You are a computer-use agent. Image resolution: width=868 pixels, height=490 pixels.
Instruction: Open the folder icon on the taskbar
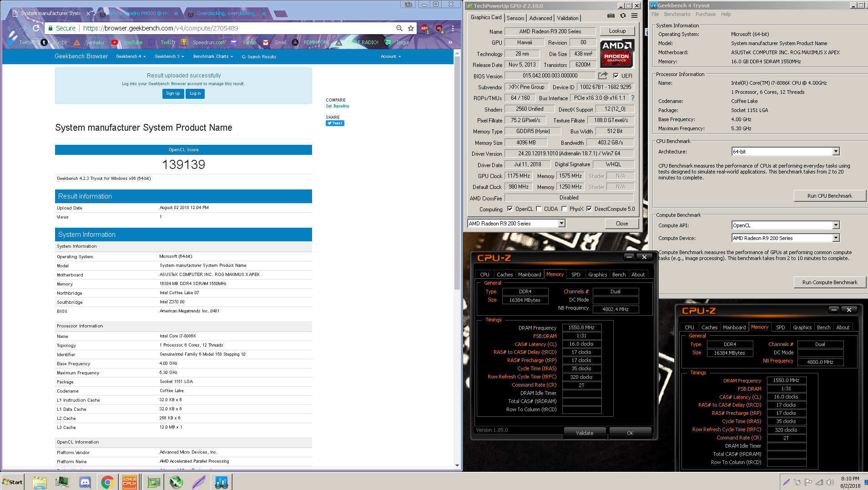point(40,482)
